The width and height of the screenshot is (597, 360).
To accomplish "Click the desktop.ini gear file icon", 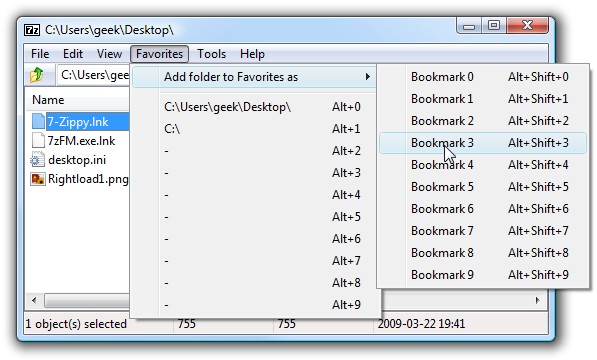I will click(37, 159).
